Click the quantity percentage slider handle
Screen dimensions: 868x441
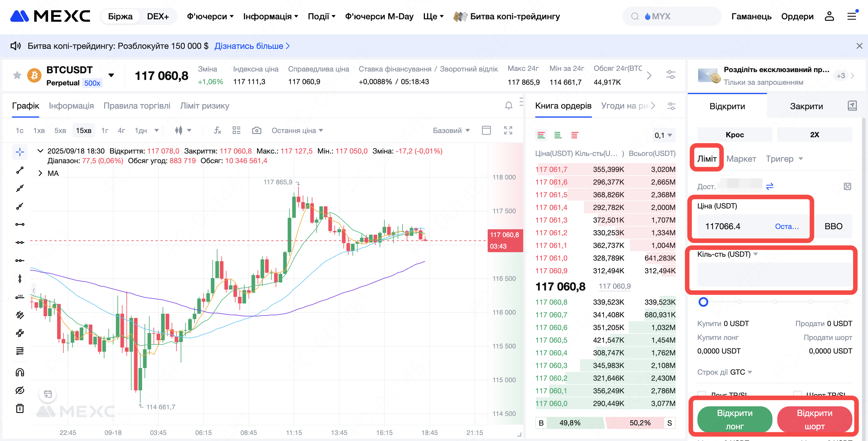(703, 302)
